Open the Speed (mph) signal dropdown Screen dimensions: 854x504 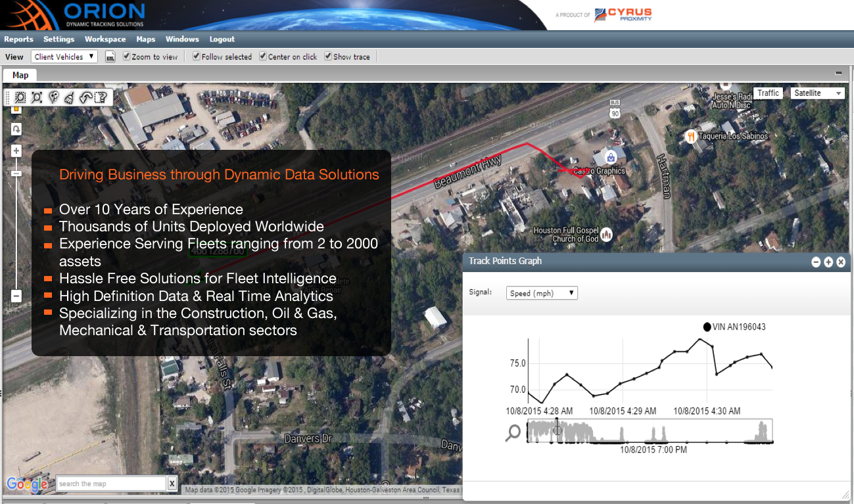click(542, 293)
